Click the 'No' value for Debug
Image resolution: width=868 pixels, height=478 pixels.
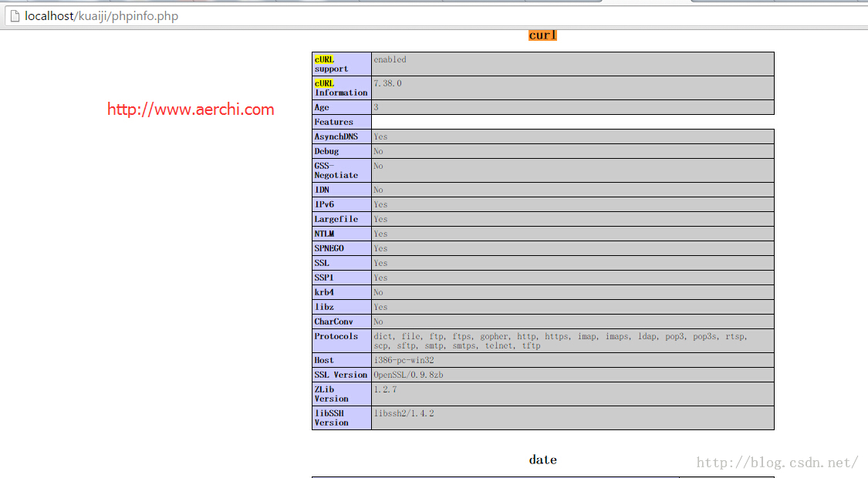378,151
